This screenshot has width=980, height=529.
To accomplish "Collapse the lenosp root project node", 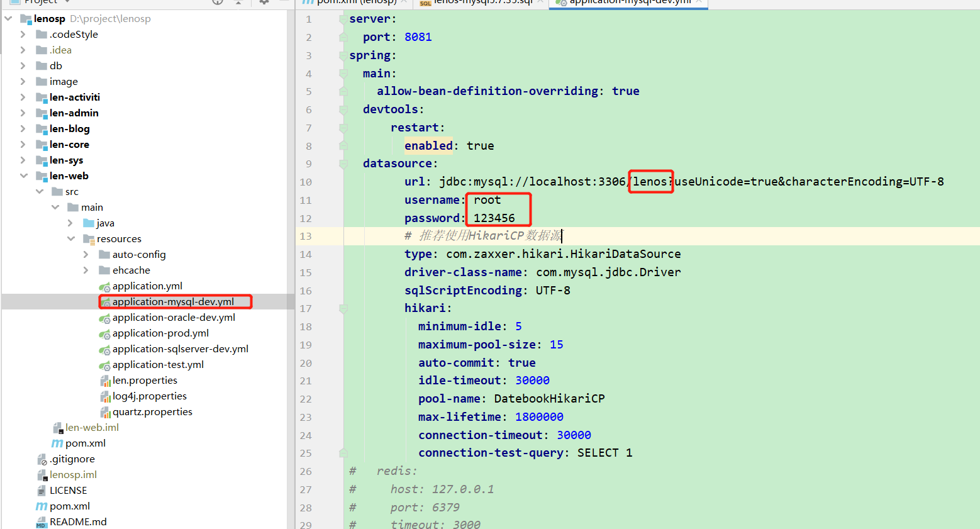I will coord(8,19).
